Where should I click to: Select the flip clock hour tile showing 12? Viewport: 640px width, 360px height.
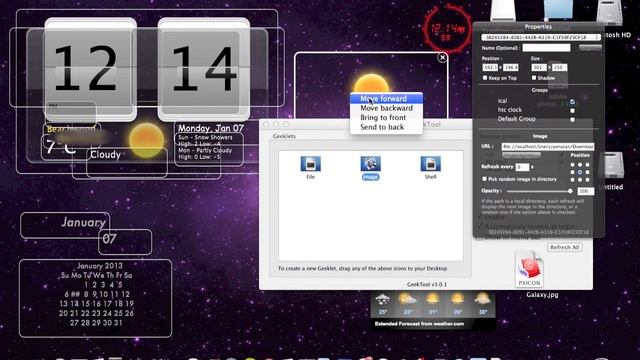pyautogui.click(x=90, y=69)
